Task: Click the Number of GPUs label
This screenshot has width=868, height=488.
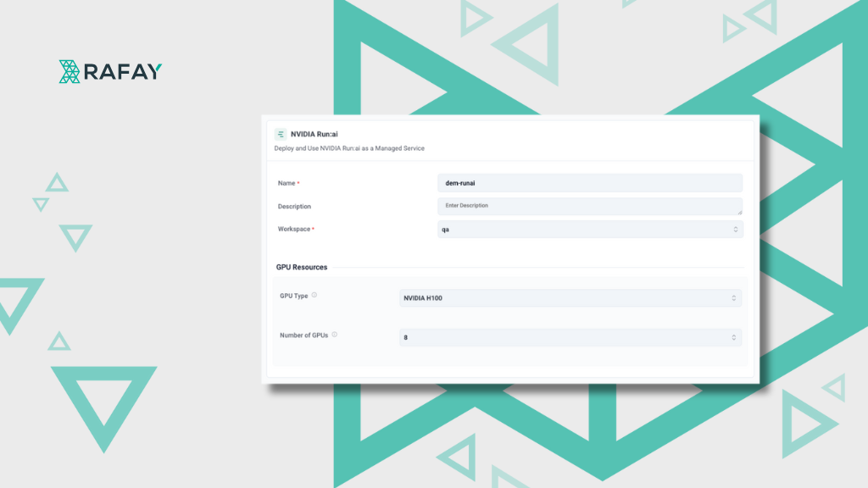Action: point(304,335)
